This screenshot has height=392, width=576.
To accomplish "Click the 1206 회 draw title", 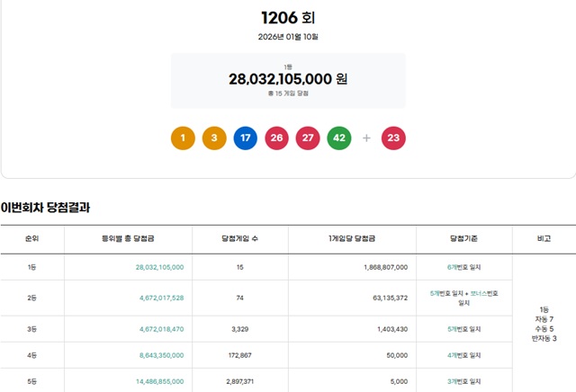I will click(288, 18).
